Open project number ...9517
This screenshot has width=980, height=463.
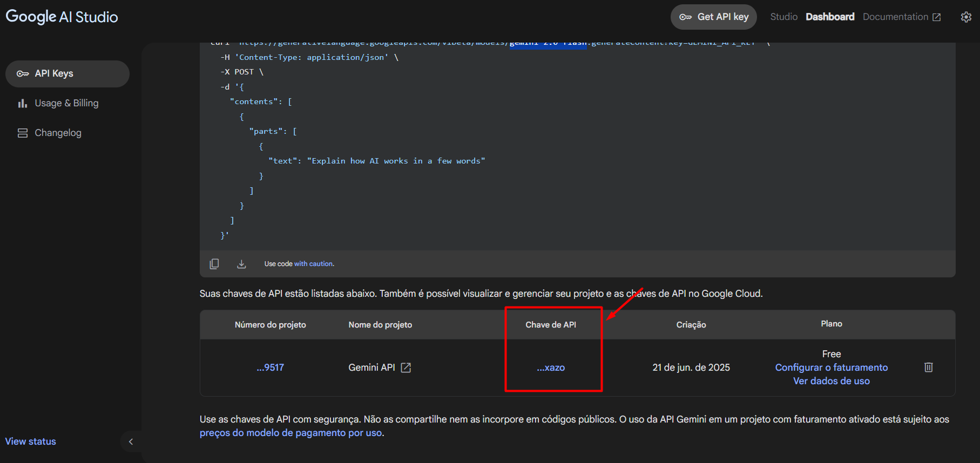point(270,367)
